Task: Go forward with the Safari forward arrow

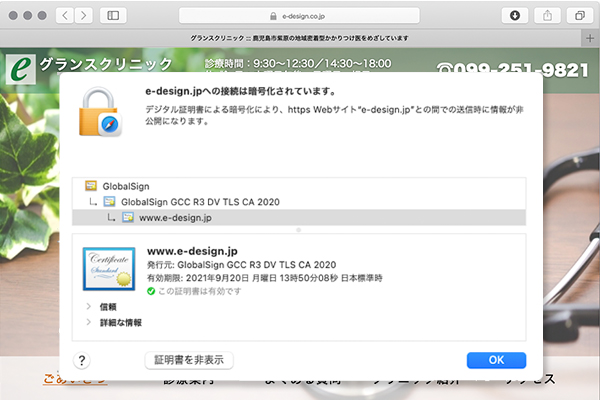Action: point(83,15)
